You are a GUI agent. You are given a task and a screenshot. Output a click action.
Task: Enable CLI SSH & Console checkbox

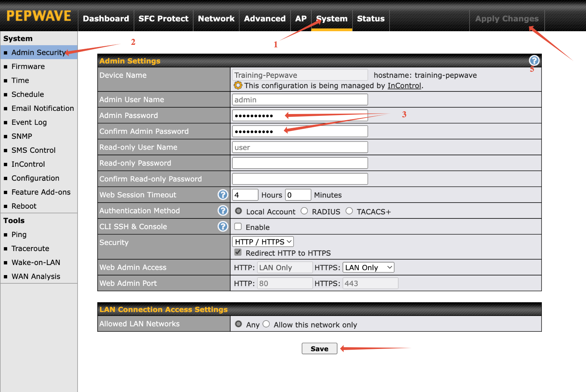(x=238, y=226)
